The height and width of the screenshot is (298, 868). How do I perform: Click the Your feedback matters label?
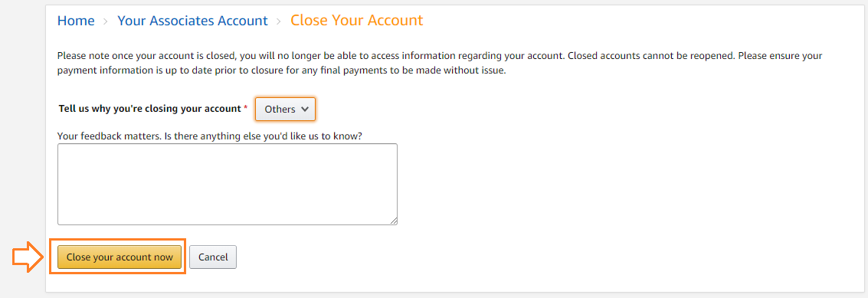click(210, 136)
